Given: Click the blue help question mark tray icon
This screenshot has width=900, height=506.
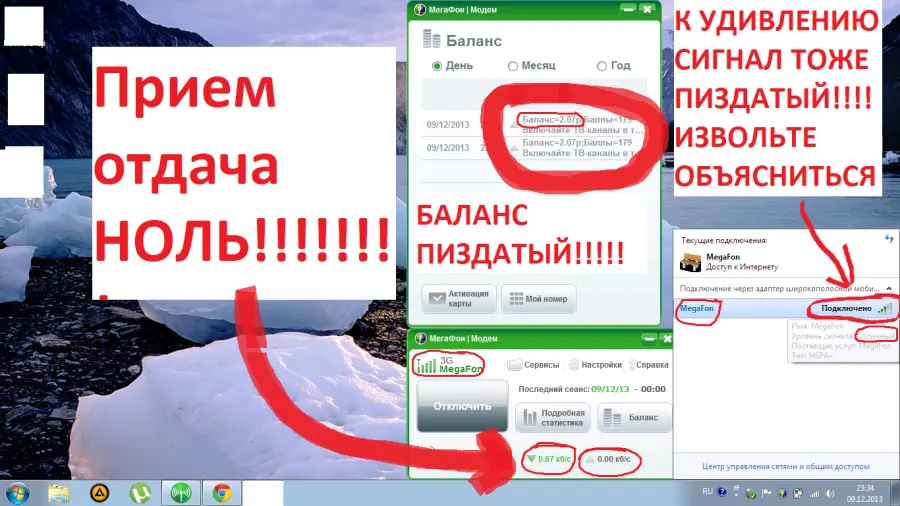Looking at the screenshot, I should 722,492.
